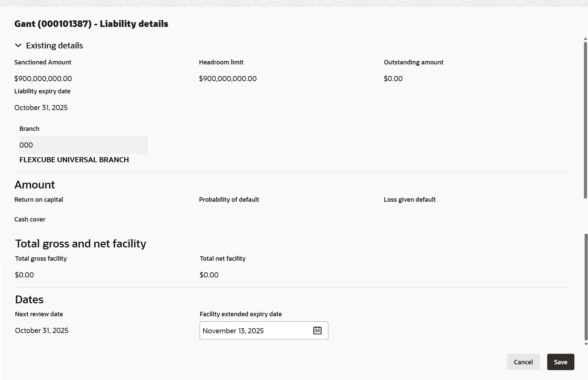
Task: Click the Return on capital field area
Action: (x=38, y=199)
